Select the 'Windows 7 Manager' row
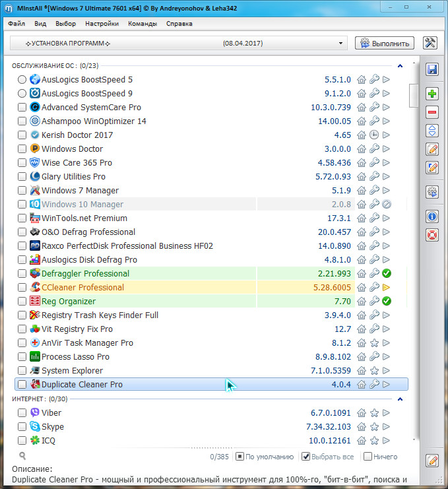This screenshot has height=489, width=448. click(211, 190)
